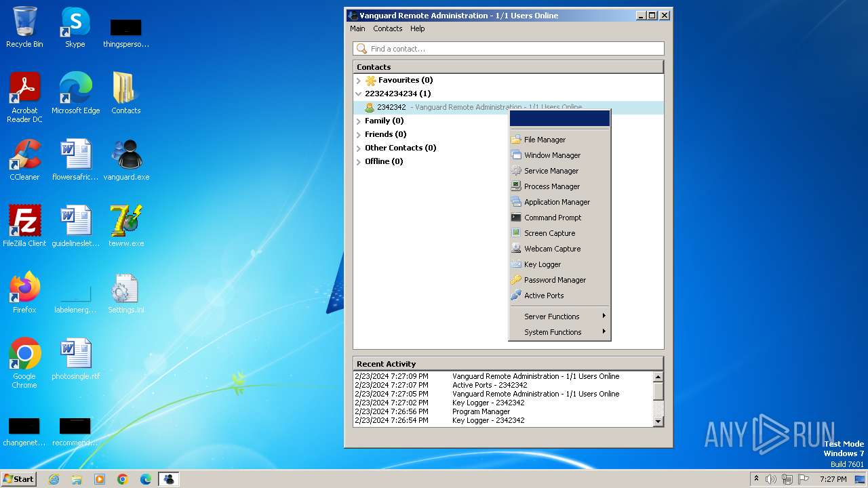
Task: Click the Window Manager icon in menu
Action: (x=516, y=155)
